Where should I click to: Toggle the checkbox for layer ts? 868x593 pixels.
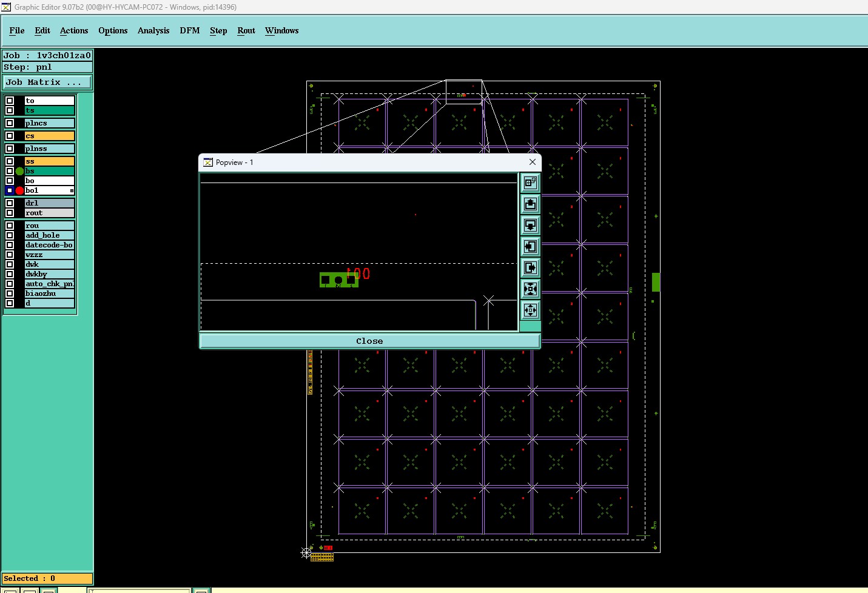pos(10,110)
